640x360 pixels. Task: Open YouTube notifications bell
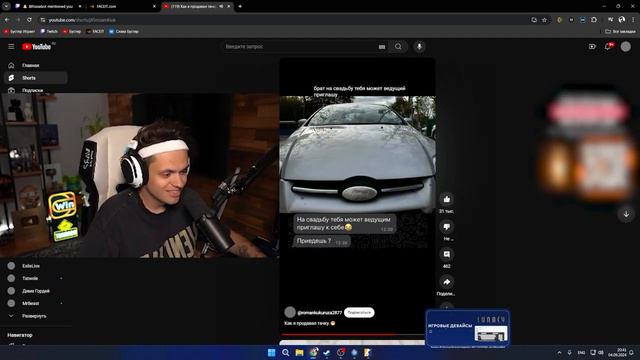(608, 47)
